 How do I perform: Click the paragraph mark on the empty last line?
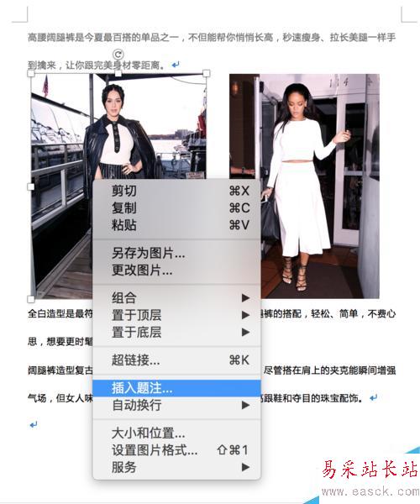pyautogui.click(x=34, y=425)
